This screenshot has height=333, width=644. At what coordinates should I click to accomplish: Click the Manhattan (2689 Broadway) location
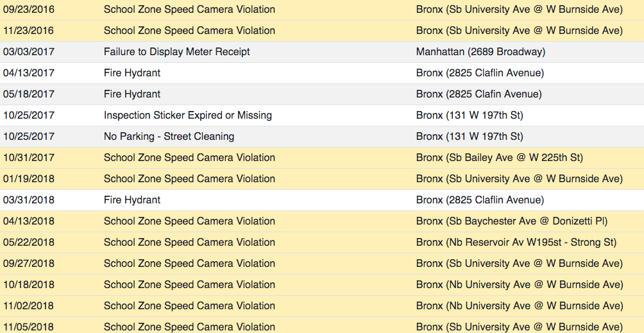(x=480, y=52)
